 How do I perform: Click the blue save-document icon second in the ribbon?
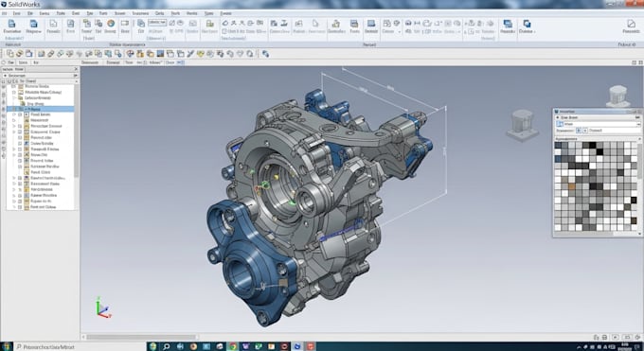(34, 24)
